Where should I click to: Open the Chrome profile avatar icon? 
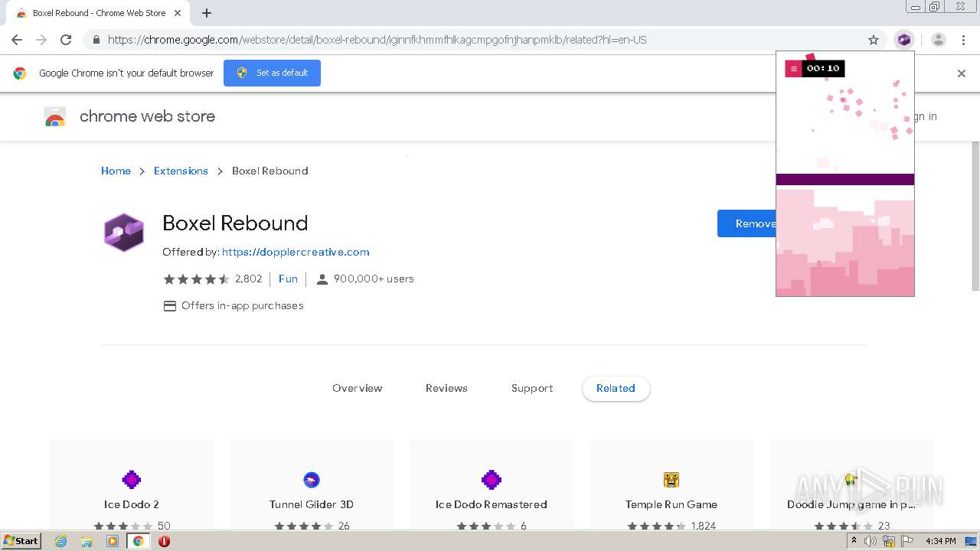938,40
